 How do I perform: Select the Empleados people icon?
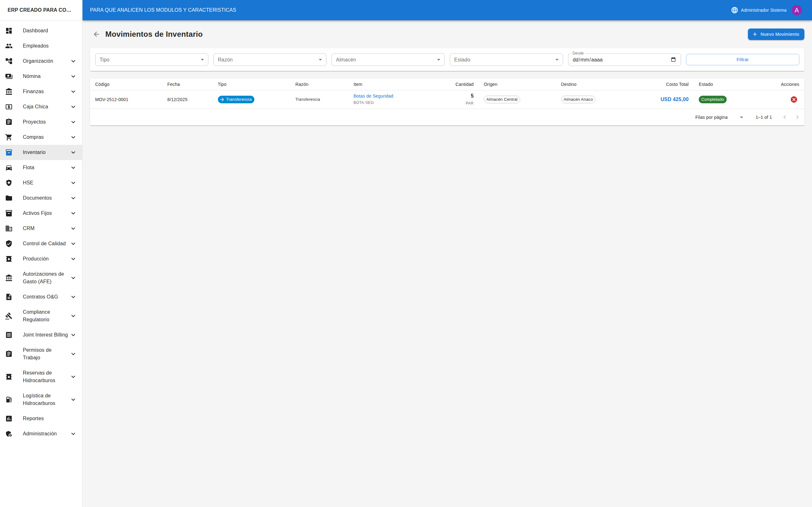9,46
